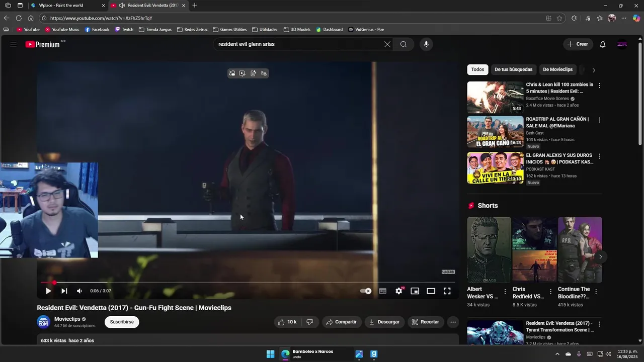The image size is (644, 362).
Task: Open 'EL GRAN ALEXIS Y SUS DUROS INICIOS' title
Action: tap(559, 159)
